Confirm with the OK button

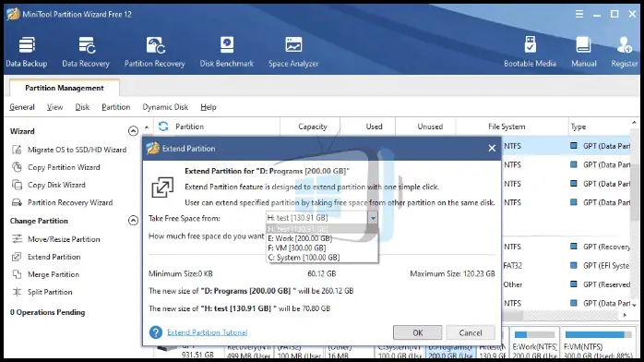coord(418,332)
